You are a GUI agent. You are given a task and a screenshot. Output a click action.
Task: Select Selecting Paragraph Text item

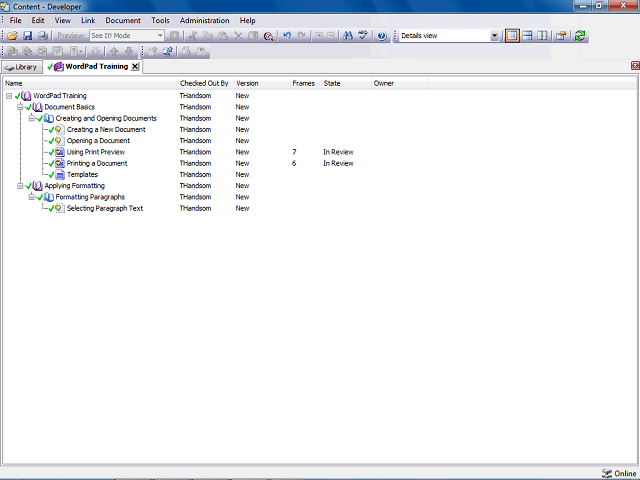(105, 208)
